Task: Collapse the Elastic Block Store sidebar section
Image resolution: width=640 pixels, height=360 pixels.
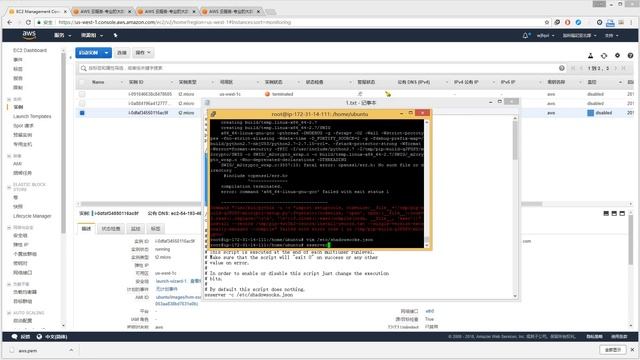Action: pos(9,187)
